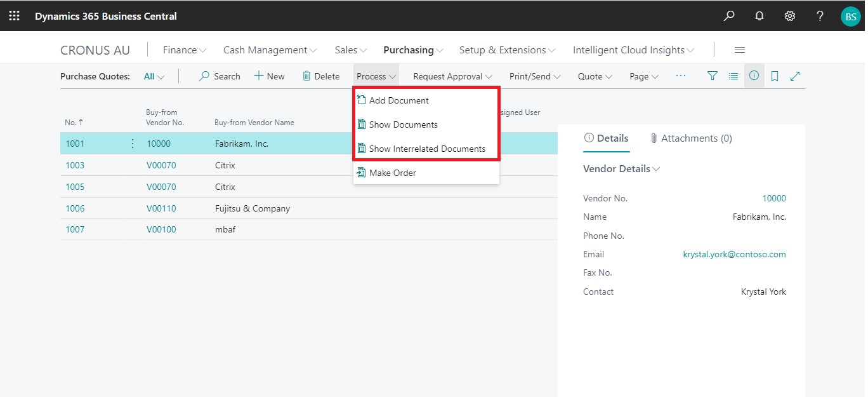Open row options for quote 1001
868x397 pixels.
tap(133, 144)
